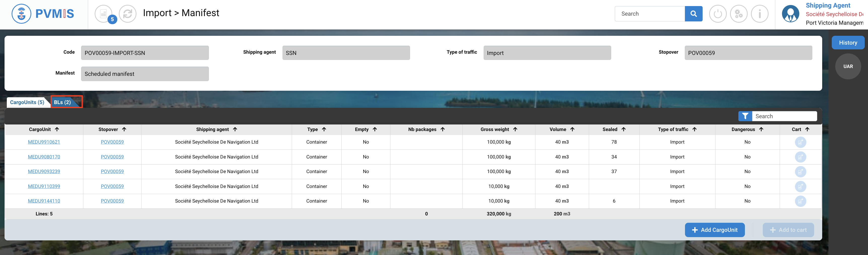Click cart icon for MEDU9144110 row
The image size is (868, 255).
point(800,201)
